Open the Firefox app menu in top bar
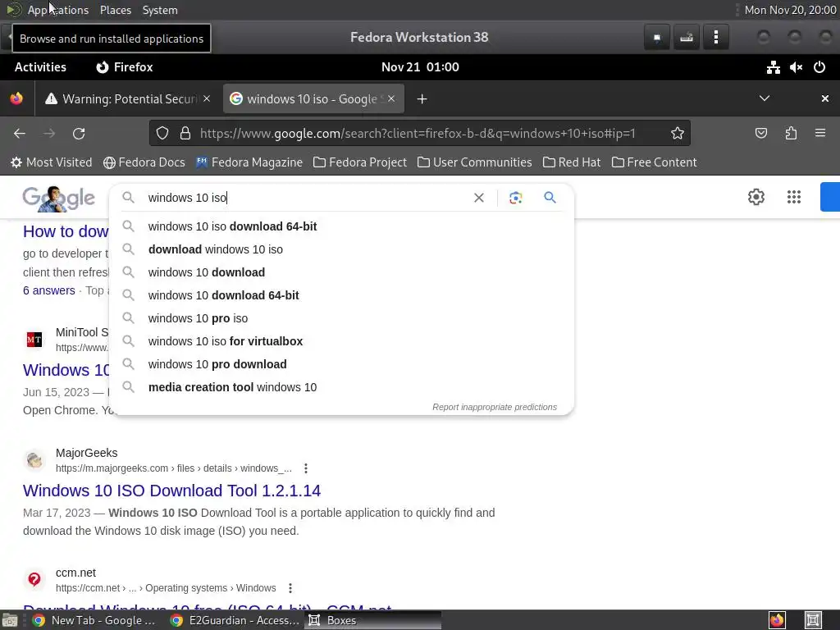 tap(125, 67)
